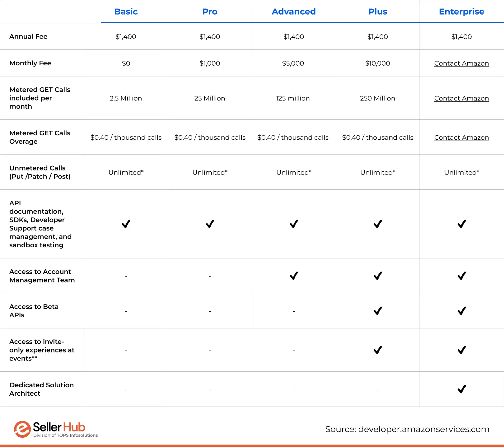Click the Pro plan documentation checkmark
The image size is (504, 447).
click(x=210, y=224)
